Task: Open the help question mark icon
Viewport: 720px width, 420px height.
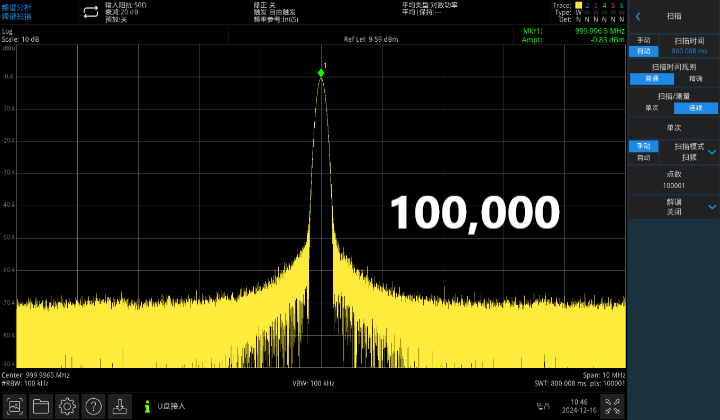Action: click(93, 406)
